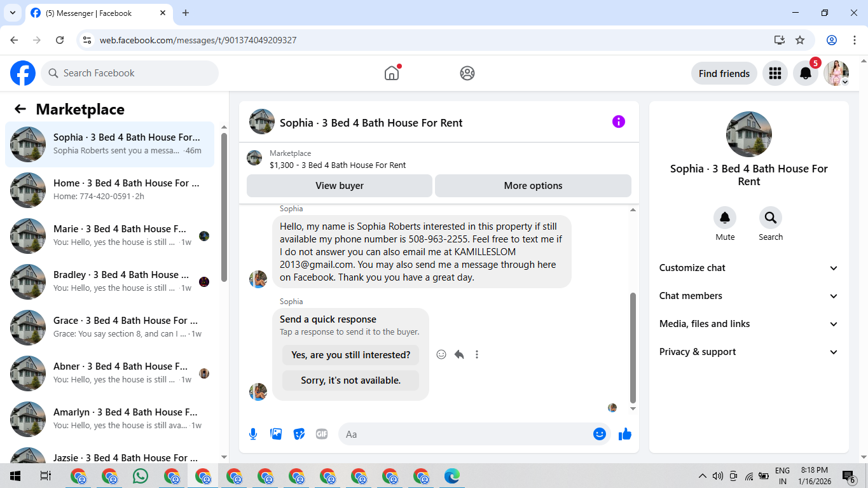This screenshot has width=868, height=488.
Task: Send 'Yes, are you still interested?' response
Action: (350, 355)
